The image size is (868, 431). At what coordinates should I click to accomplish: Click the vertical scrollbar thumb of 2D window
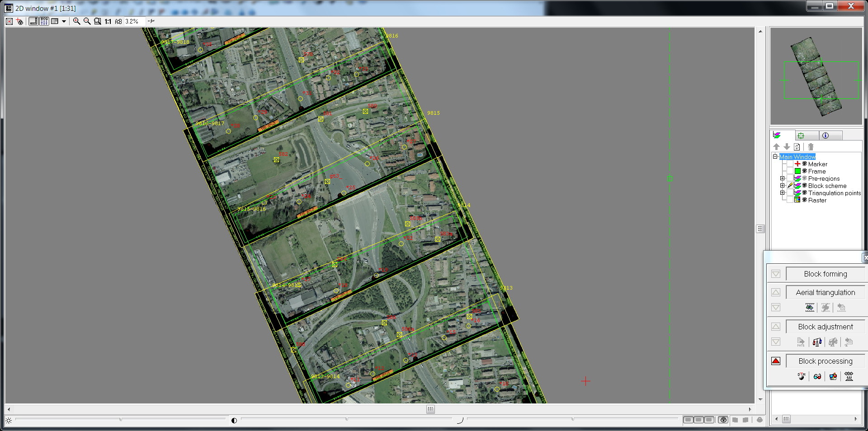point(760,229)
